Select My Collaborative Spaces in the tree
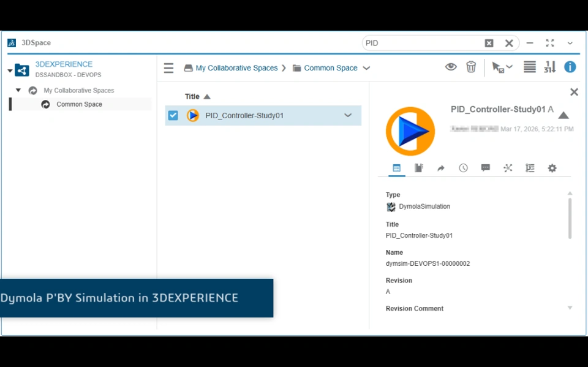 pyautogui.click(x=79, y=91)
